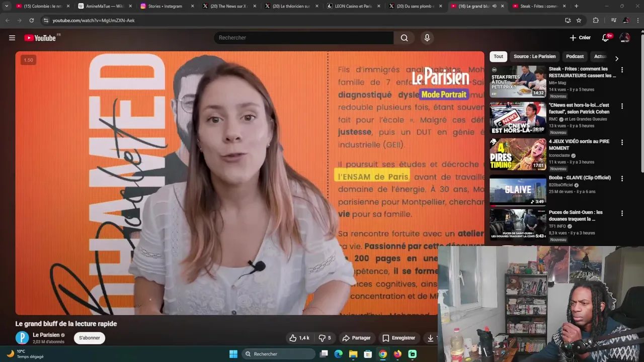This screenshot has width=644, height=362.
Task: Select the Source : Le Parisien chip
Action: (534, 56)
